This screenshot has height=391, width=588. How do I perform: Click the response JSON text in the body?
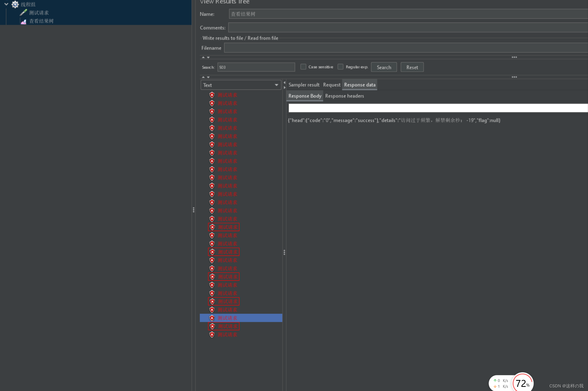tap(394, 120)
